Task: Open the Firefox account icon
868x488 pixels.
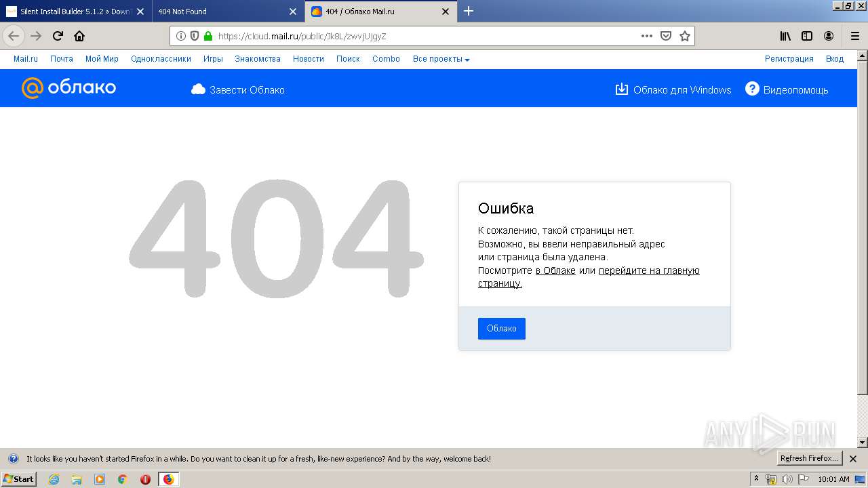Action: 829,36
